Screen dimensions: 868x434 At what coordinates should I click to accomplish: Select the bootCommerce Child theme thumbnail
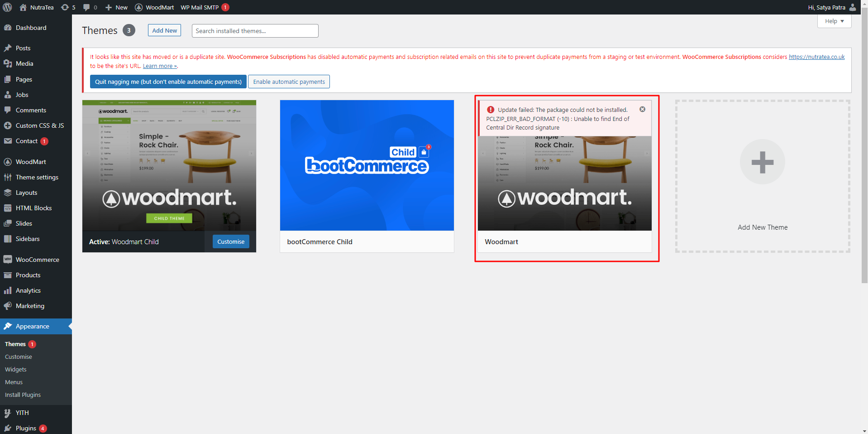coord(367,165)
